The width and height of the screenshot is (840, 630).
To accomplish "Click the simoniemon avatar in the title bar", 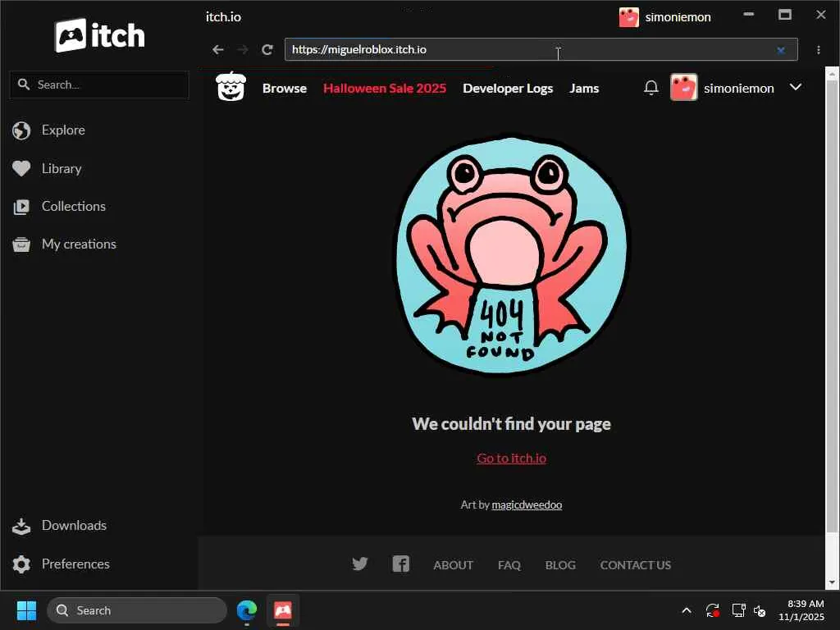I will click(x=629, y=17).
